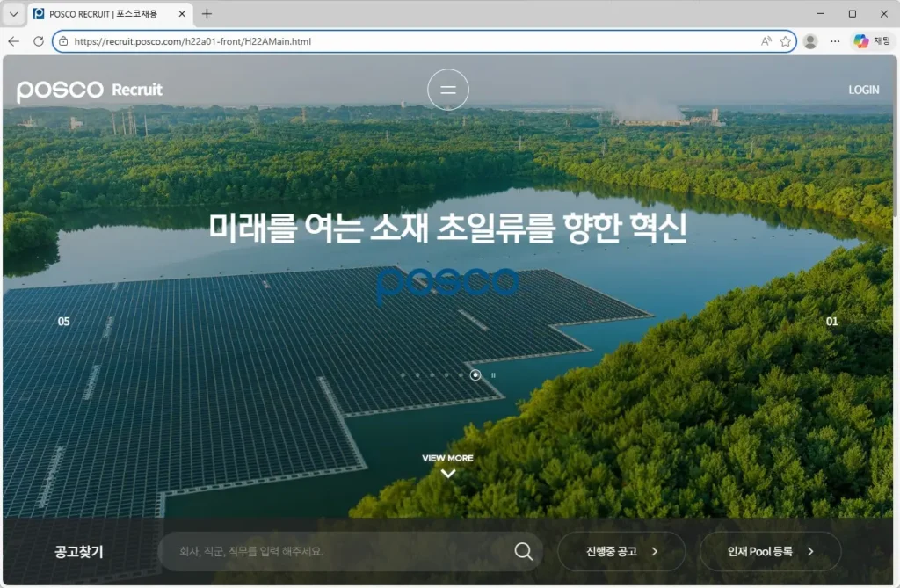Open the browser settings ellipsis menu
900x588 pixels.
[834, 41]
